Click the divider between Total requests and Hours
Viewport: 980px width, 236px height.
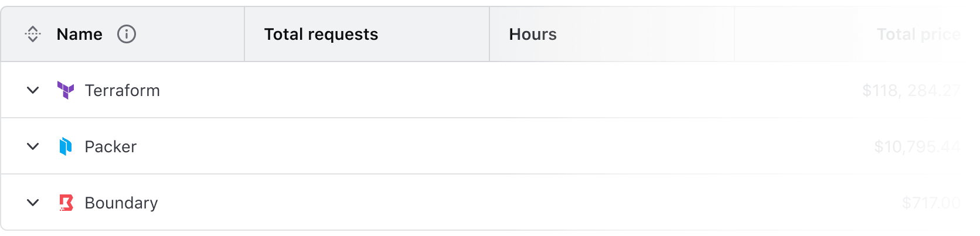click(x=489, y=35)
